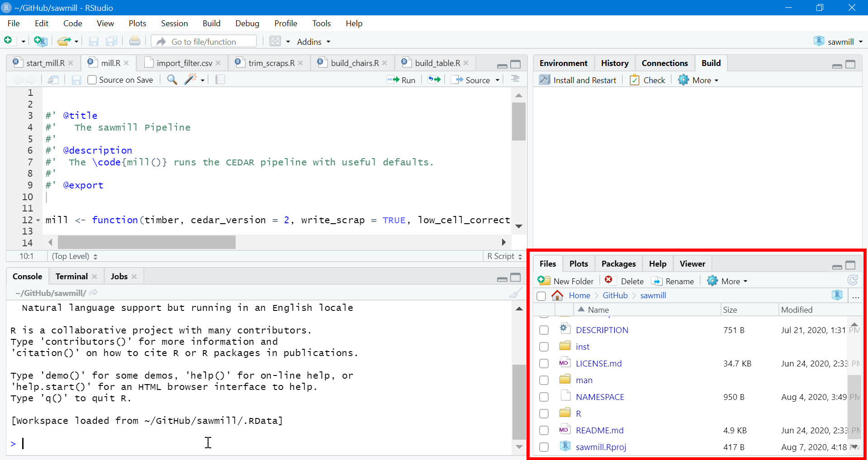Screen dimensions: 868x460
Task: Check the man folder checkbox
Action: [544, 380]
